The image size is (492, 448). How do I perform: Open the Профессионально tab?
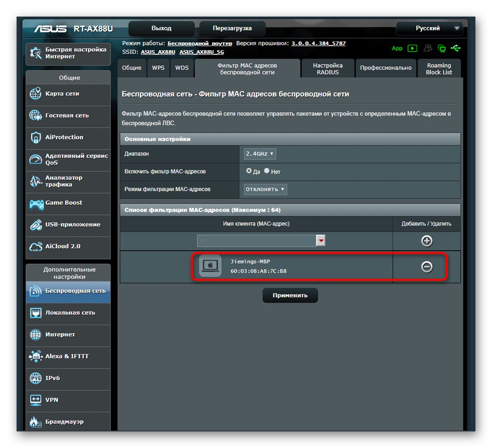coord(386,68)
